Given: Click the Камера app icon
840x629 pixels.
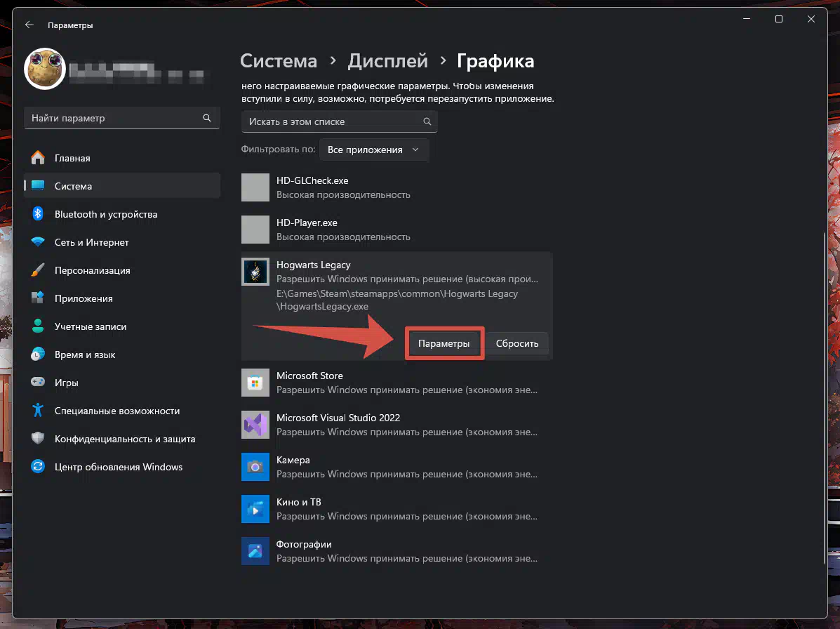Looking at the screenshot, I should (x=255, y=467).
